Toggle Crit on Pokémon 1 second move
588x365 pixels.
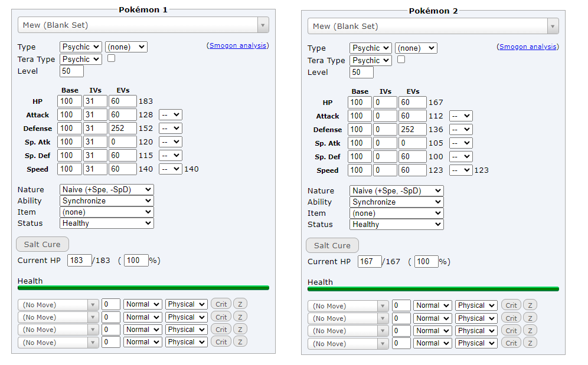221,317
